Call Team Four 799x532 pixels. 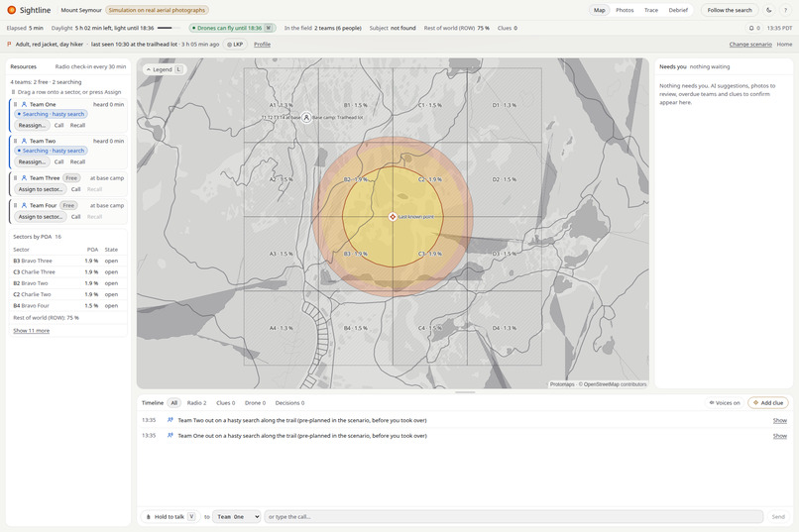point(76,217)
